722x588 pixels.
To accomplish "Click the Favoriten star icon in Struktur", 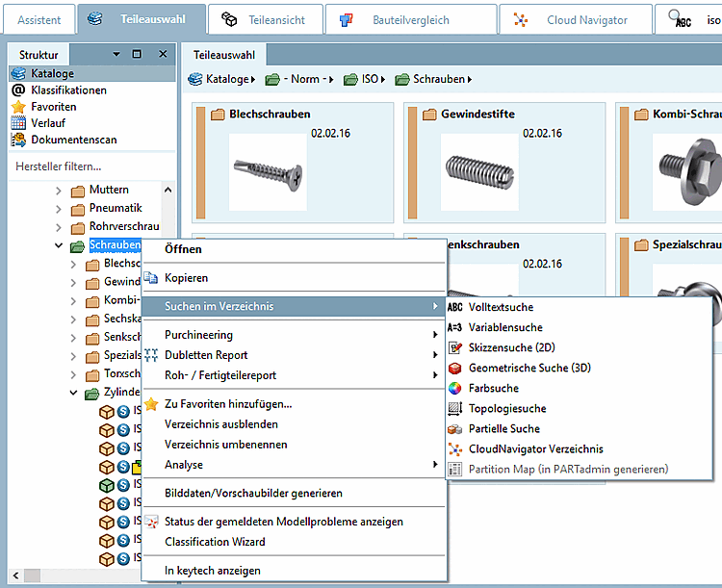I will click(x=17, y=107).
